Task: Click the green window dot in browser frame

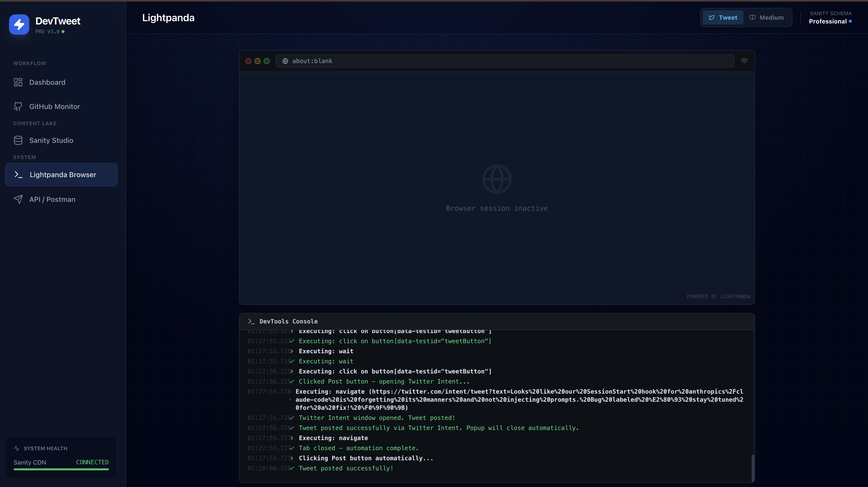Action: point(267,61)
